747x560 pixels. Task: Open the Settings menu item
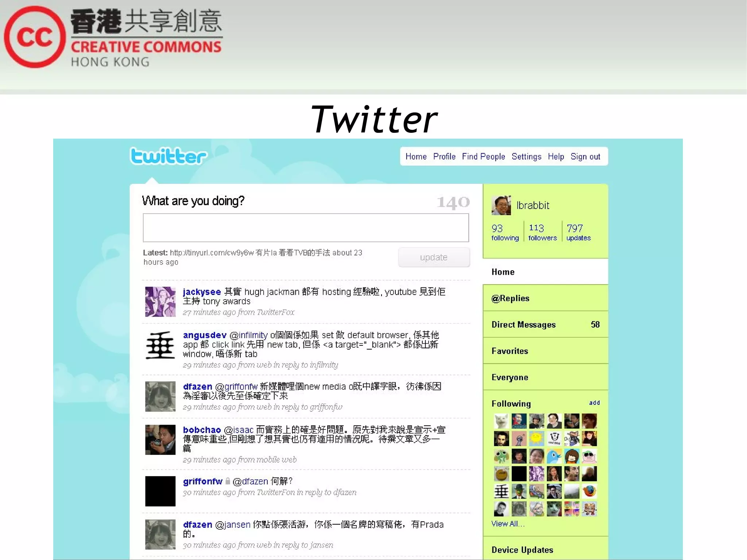(x=526, y=157)
